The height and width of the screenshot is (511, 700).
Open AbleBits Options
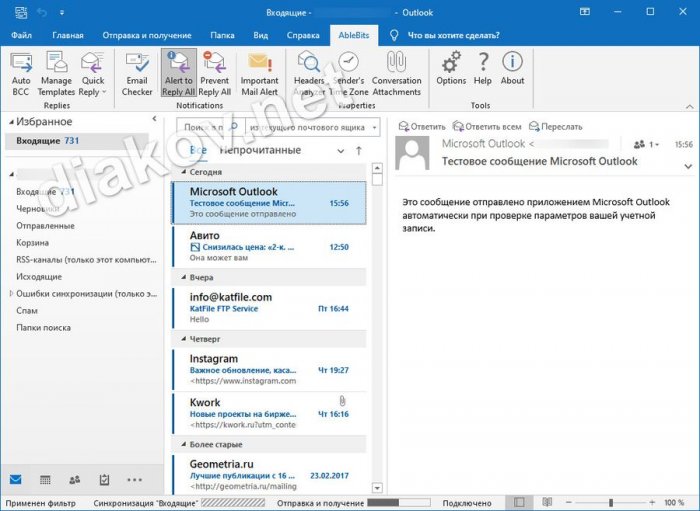coord(451,69)
